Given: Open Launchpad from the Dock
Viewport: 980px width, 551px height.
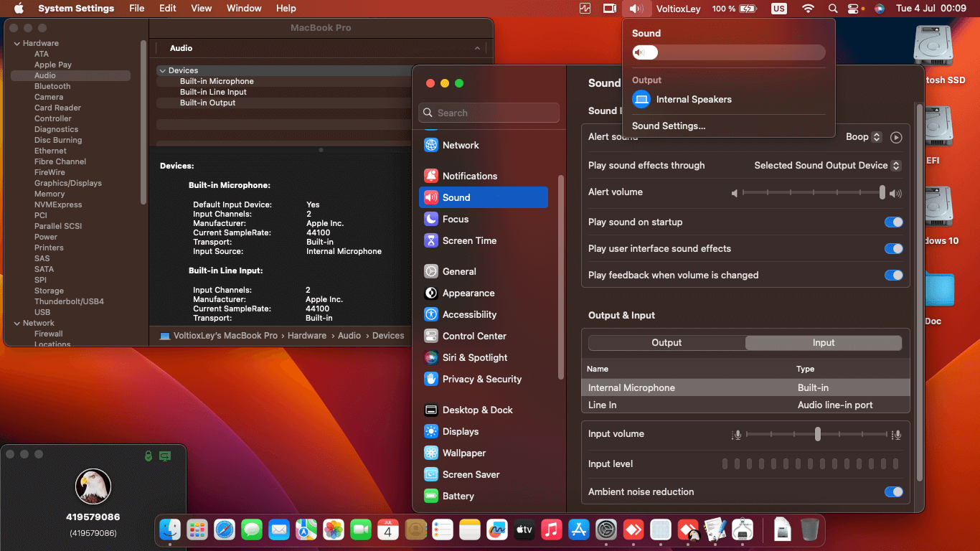Looking at the screenshot, I should pos(197,530).
